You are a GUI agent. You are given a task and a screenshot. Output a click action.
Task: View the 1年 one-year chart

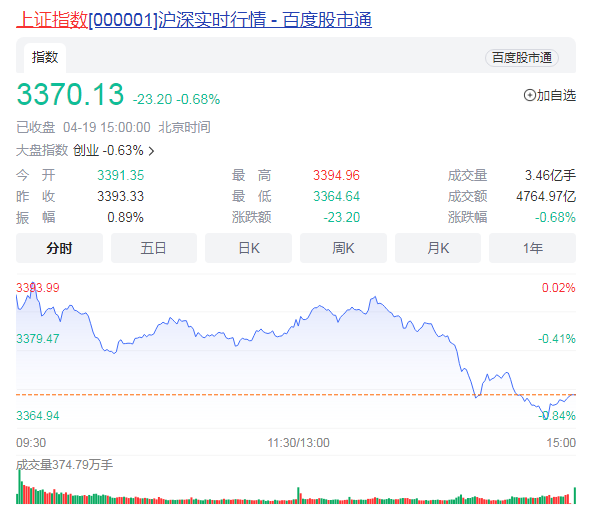point(532,248)
